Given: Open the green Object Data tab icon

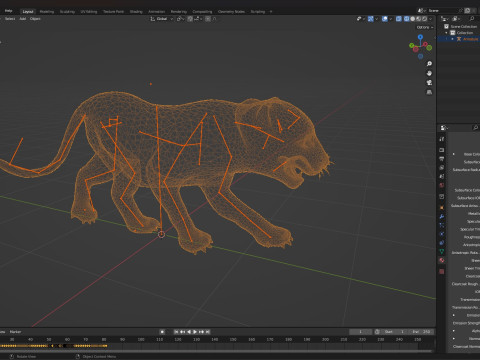Looking at the screenshot, I should pyautogui.click(x=442, y=251).
